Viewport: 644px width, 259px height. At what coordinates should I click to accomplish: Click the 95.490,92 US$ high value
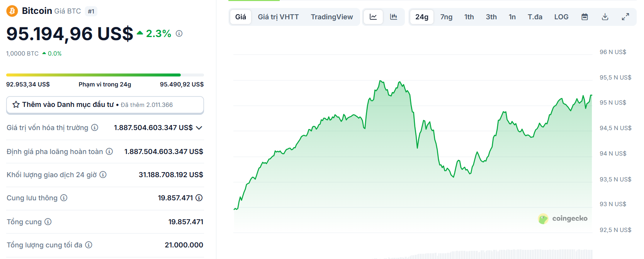pyautogui.click(x=182, y=84)
